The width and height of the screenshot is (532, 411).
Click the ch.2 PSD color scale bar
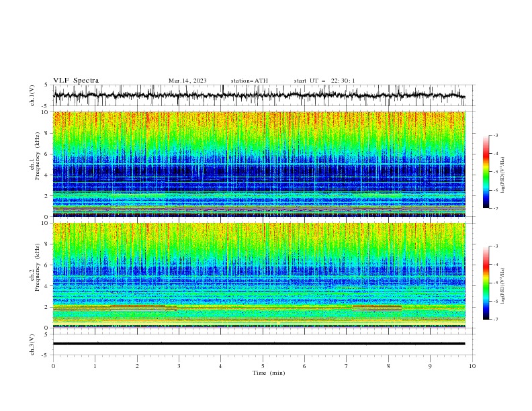tap(486, 283)
